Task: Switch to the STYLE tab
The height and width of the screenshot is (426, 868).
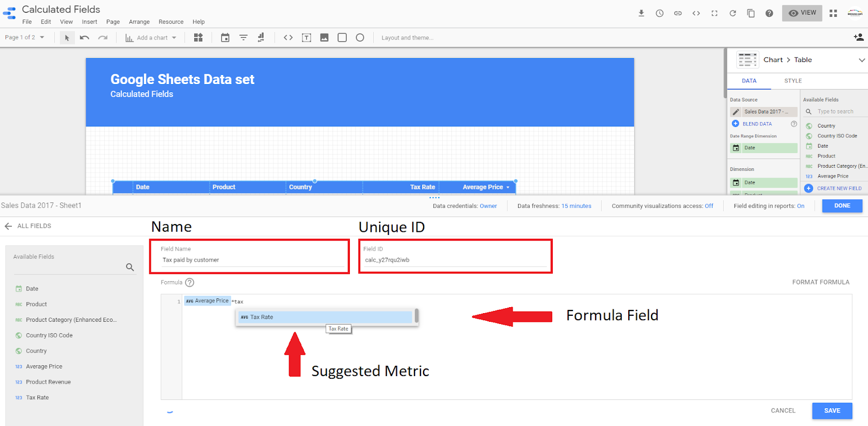Action: pos(793,81)
